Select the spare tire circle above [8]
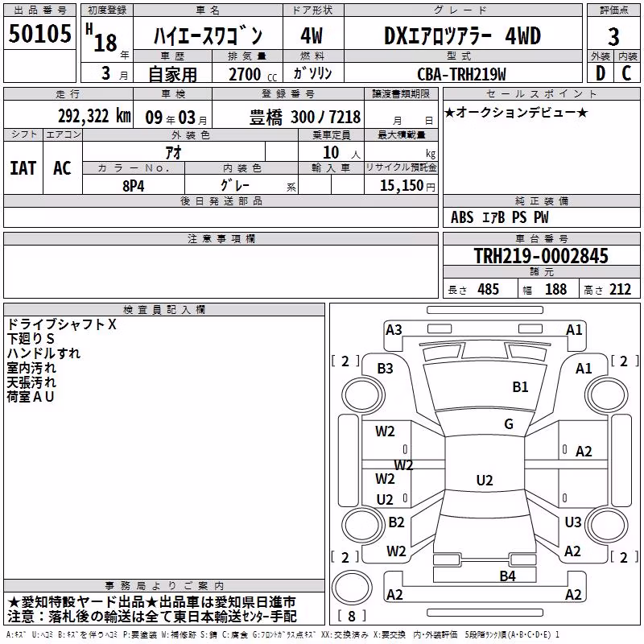The height and width of the screenshot is (644, 644). point(352,588)
